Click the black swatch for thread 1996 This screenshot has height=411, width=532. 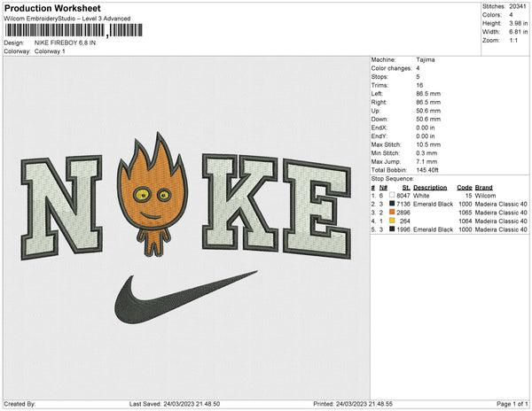tap(392, 229)
